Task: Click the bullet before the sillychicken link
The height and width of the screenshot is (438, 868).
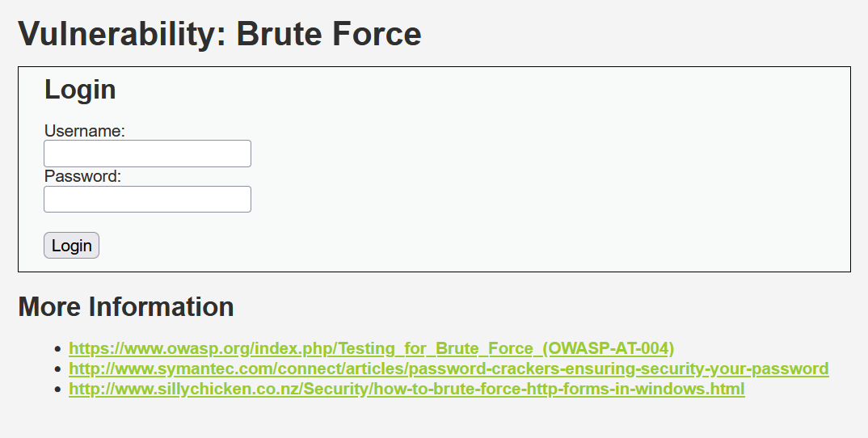Action: [58, 390]
